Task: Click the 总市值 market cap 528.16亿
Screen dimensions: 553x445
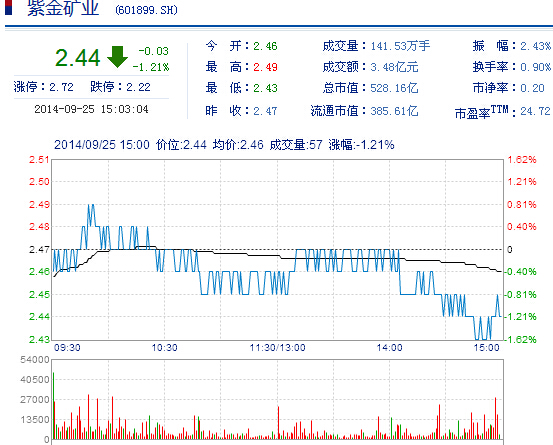Action: 394,88
